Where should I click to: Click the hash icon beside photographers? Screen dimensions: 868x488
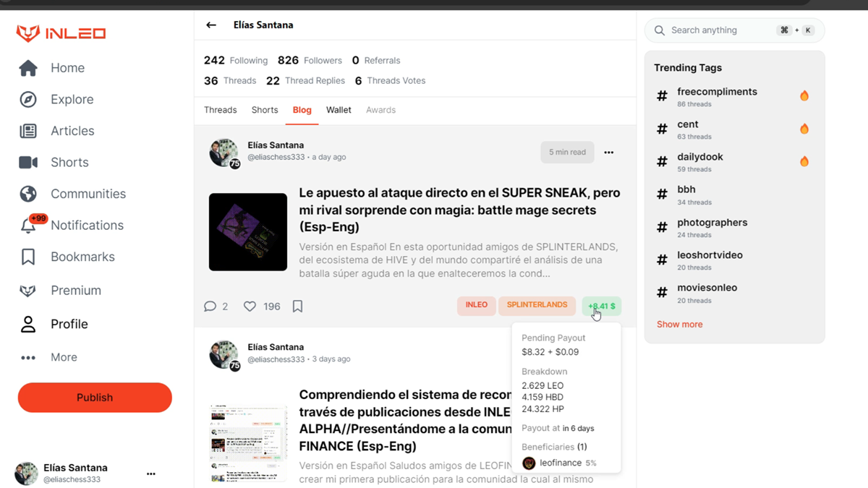[662, 227]
